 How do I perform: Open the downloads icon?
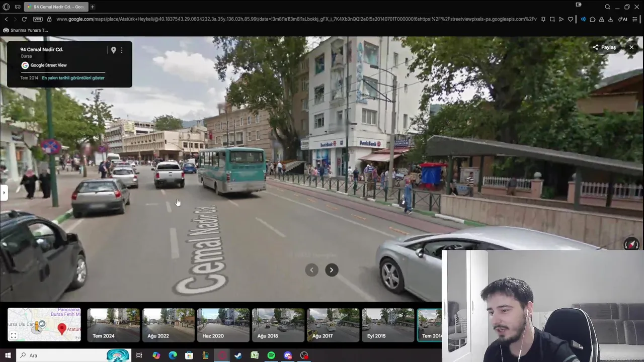(x=610, y=19)
